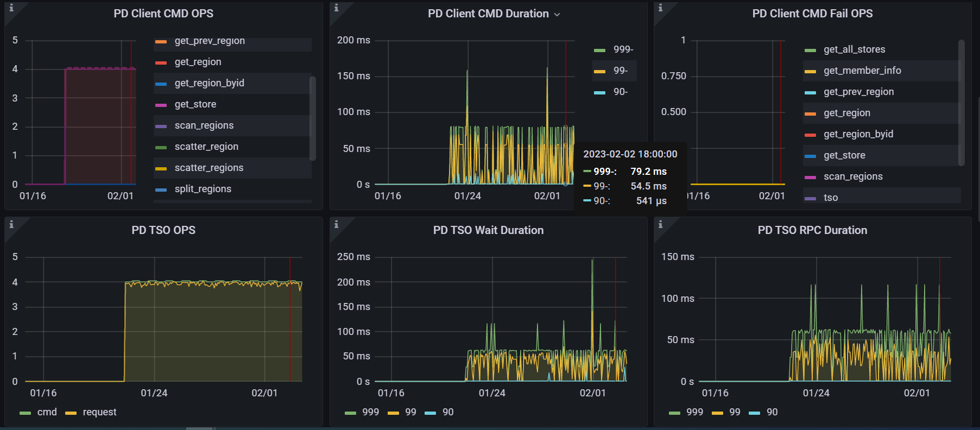The width and height of the screenshot is (980, 430).
Task: Click info icon on PD Client CMD Fail OPS panel
Action: [x=660, y=8]
